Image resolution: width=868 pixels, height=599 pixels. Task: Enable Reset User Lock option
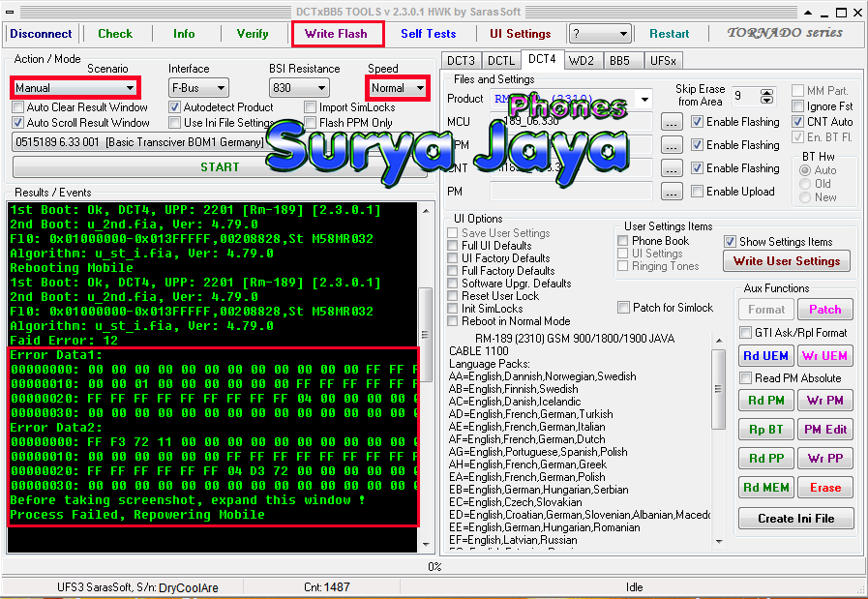(x=453, y=295)
